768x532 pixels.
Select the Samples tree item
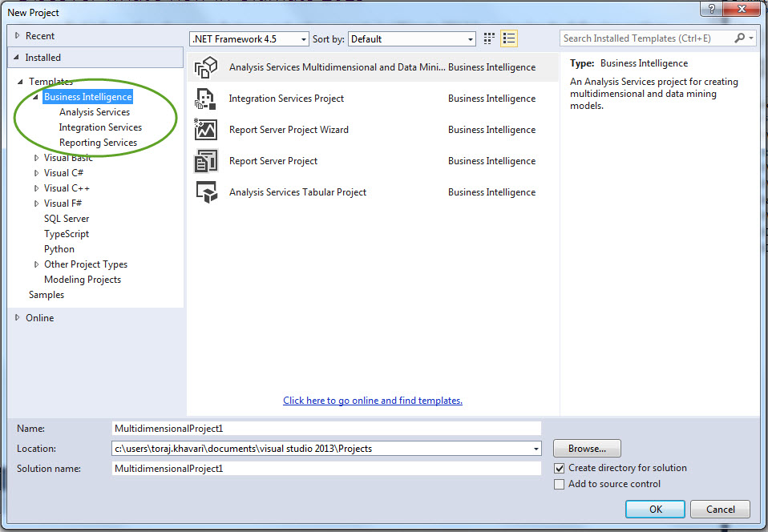click(x=46, y=295)
